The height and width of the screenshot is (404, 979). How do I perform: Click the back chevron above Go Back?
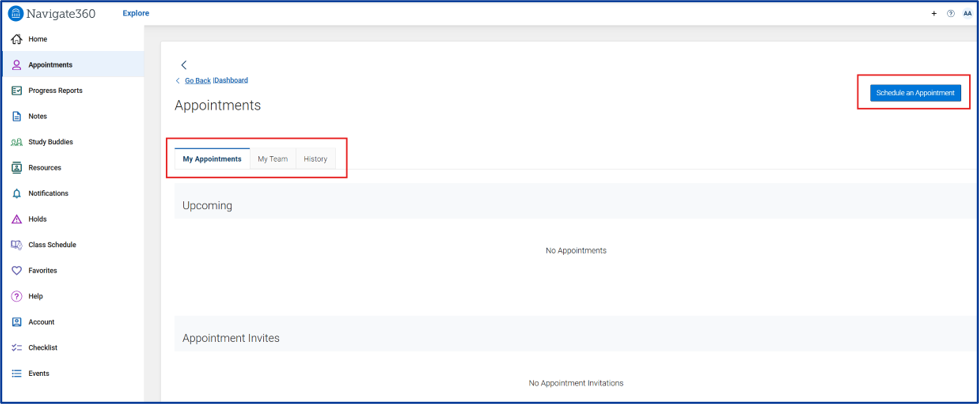[x=184, y=65]
